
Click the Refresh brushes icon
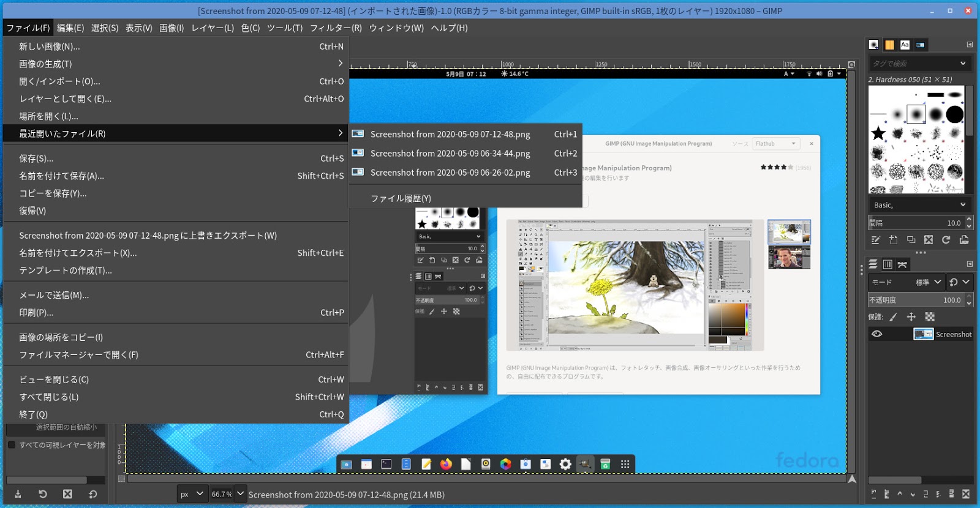pyautogui.click(x=946, y=240)
